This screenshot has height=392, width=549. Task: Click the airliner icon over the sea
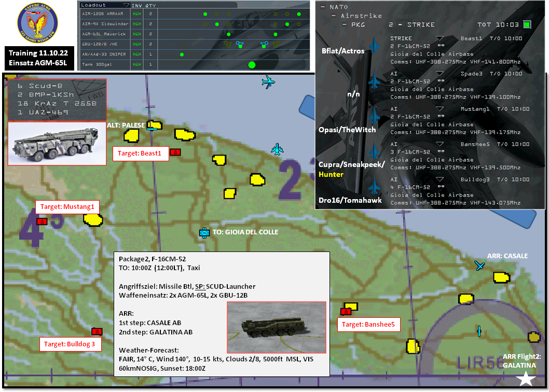click(268, 82)
